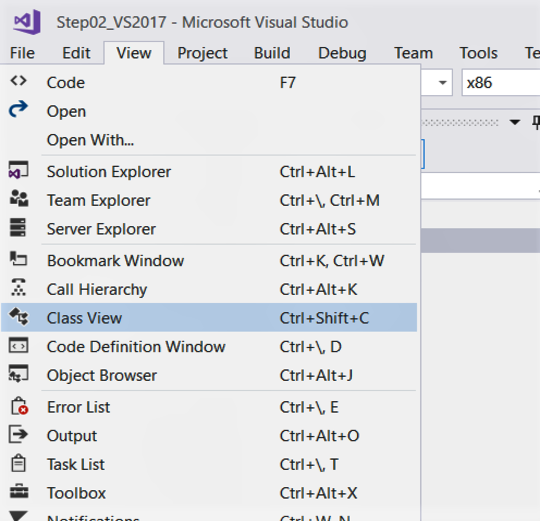540x521 pixels.
Task: Click the x86 platform combo box
Action: [x=501, y=83]
